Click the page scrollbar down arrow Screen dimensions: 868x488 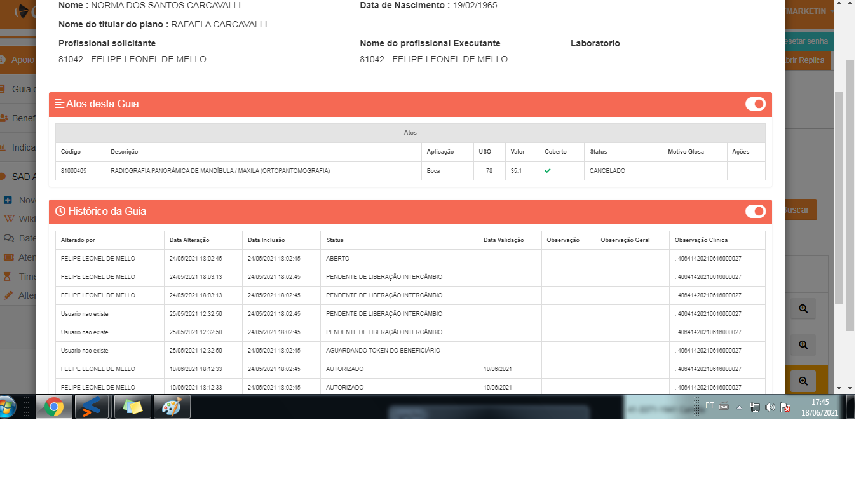[x=839, y=388]
